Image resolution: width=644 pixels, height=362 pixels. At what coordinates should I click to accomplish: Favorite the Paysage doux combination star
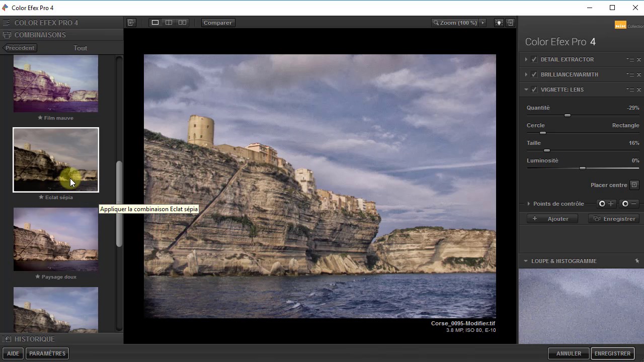[x=38, y=277]
